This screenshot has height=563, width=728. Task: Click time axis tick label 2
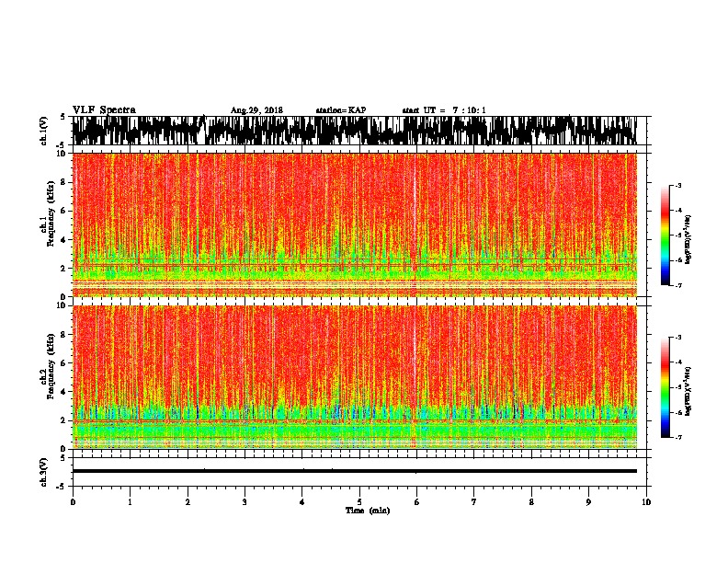188,502
